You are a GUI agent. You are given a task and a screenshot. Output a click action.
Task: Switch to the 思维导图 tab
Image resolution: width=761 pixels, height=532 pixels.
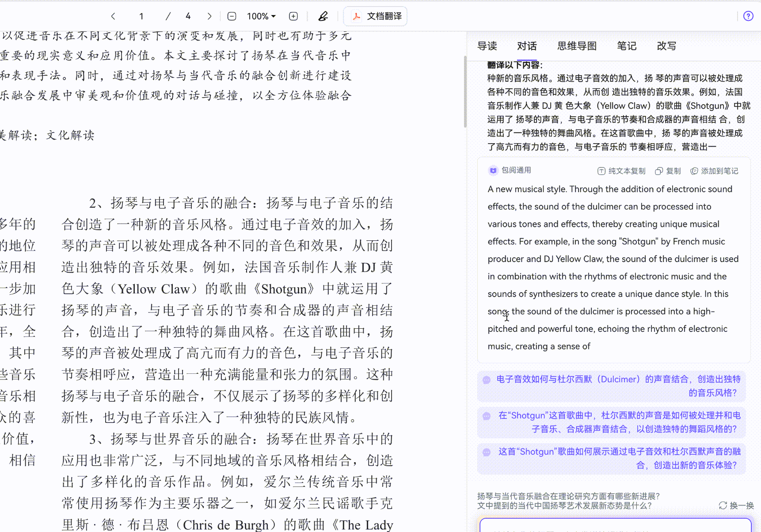coord(577,46)
